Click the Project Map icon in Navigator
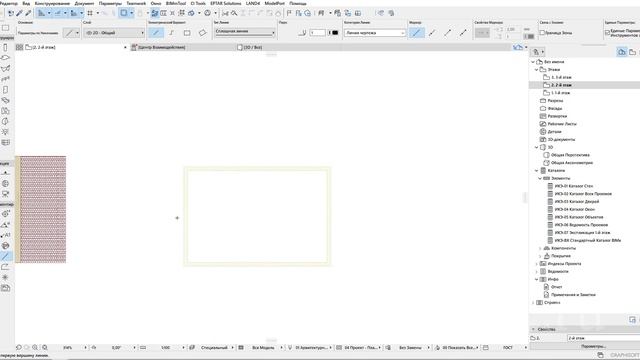The image size is (640, 360). point(622,52)
